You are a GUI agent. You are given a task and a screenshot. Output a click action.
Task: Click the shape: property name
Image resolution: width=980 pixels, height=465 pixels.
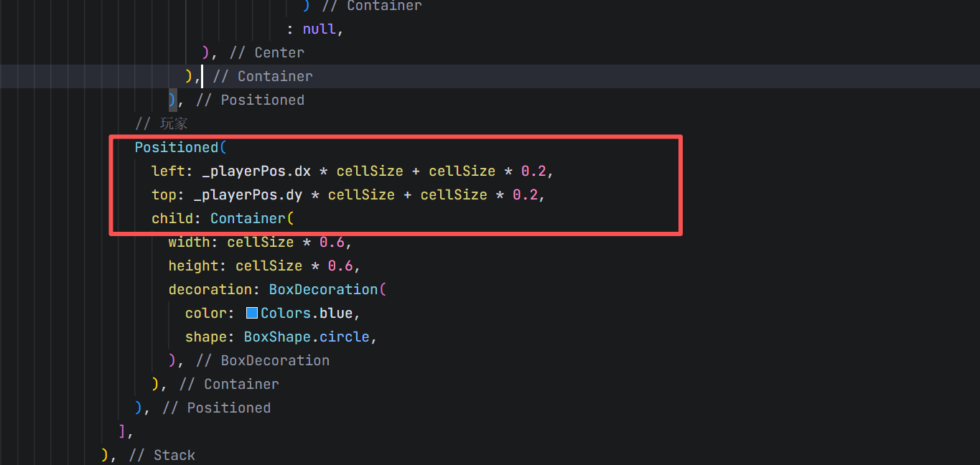click(210, 337)
